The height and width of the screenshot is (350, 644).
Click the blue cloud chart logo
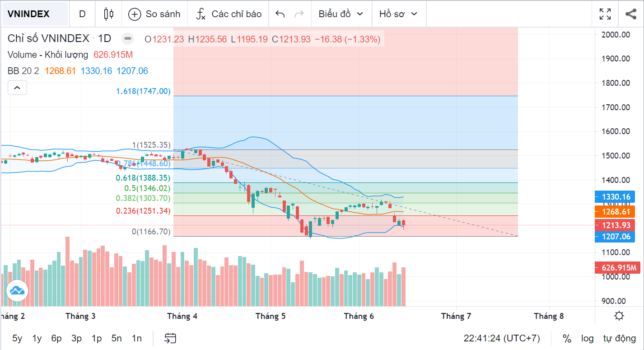(x=17, y=290)
